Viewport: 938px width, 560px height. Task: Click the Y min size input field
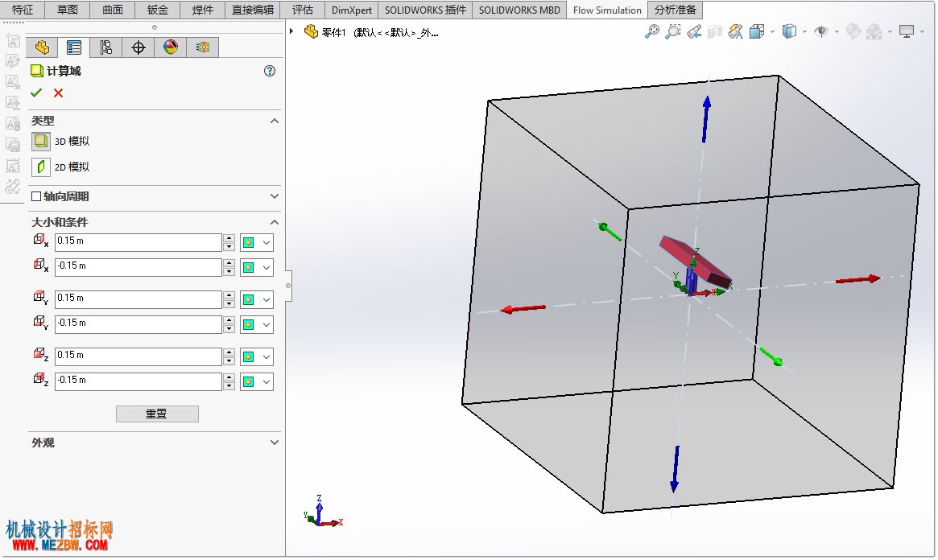click(x=138, y=324)
